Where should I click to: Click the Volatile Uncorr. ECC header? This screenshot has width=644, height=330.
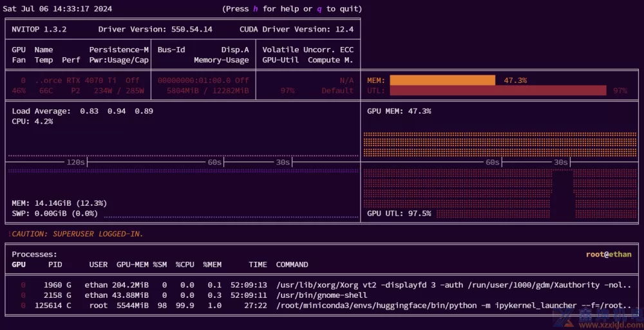(308, 50)
